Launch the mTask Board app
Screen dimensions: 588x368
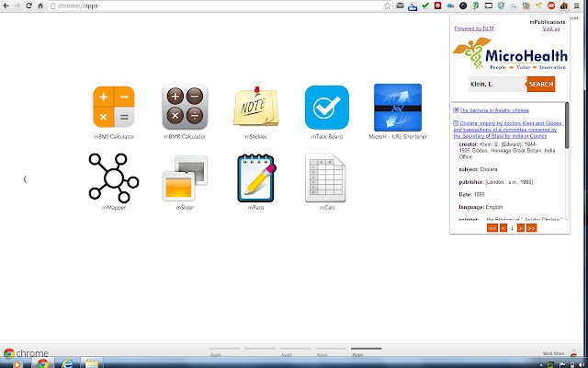(327, 108)
